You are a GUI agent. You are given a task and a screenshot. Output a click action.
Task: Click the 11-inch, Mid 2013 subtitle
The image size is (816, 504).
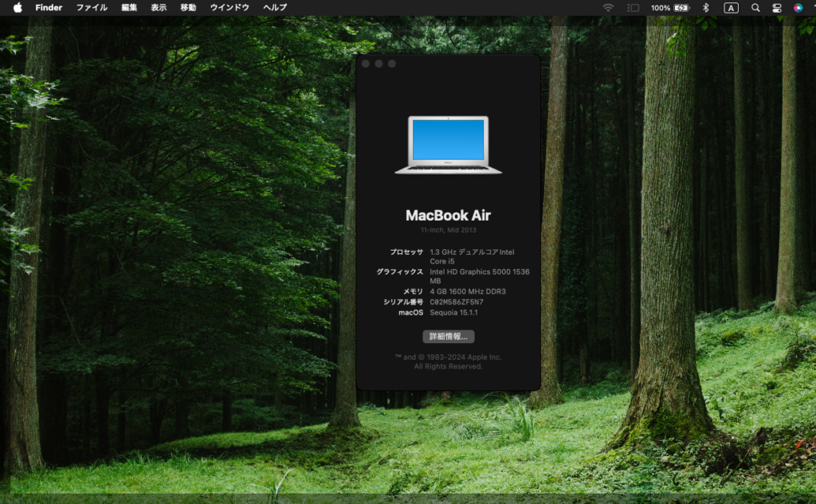(448, 230)
